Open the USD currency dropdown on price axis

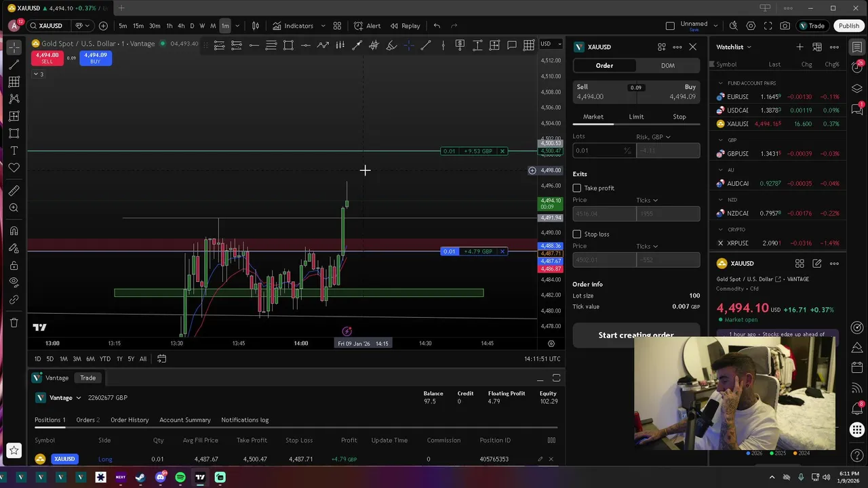click(x=550, y=44)
